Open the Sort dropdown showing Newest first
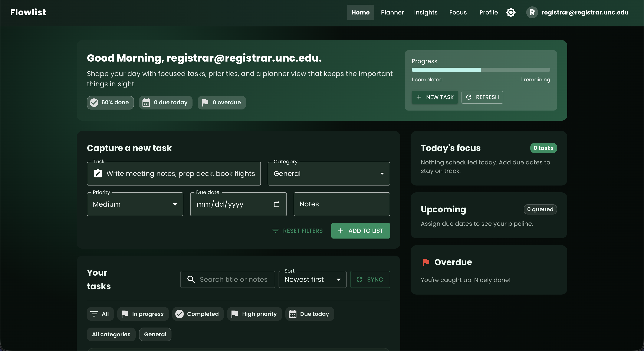The height and width of the screenshot is (351, 644). pos(312,279)
